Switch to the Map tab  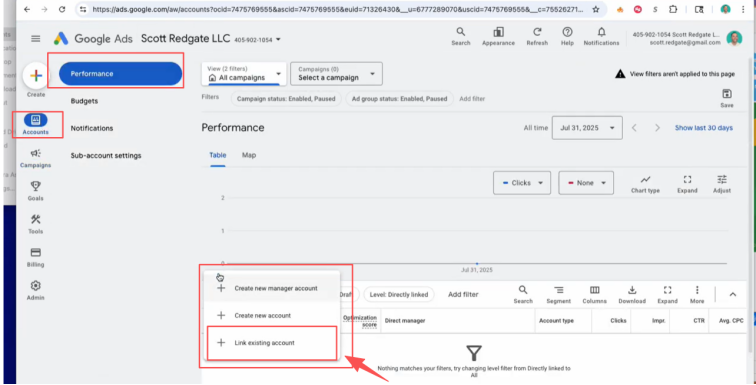[249, 155]
